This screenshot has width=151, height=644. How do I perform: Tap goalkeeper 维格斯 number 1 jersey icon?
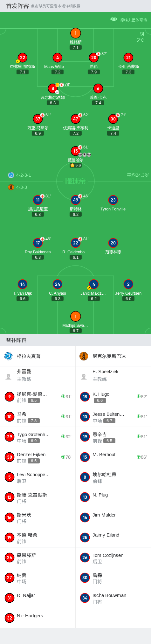(x=75, y=33)
